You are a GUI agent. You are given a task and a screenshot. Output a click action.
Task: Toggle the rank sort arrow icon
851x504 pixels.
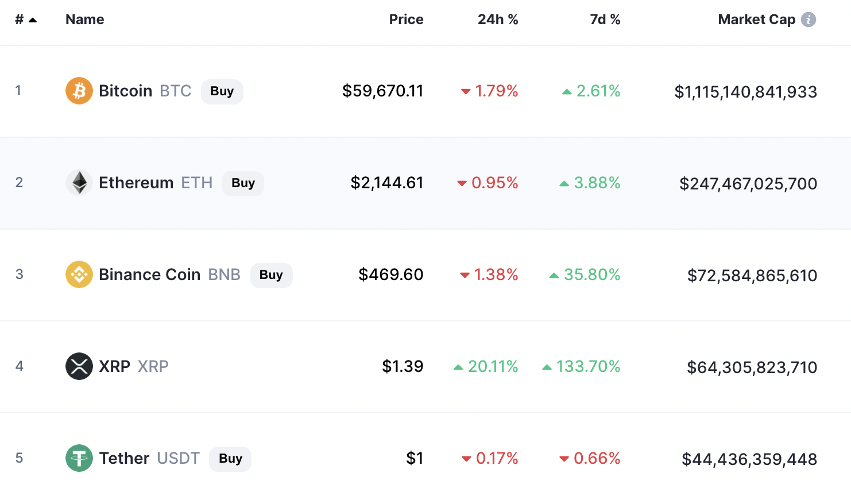pyautogui.click(x=33, y=20)
